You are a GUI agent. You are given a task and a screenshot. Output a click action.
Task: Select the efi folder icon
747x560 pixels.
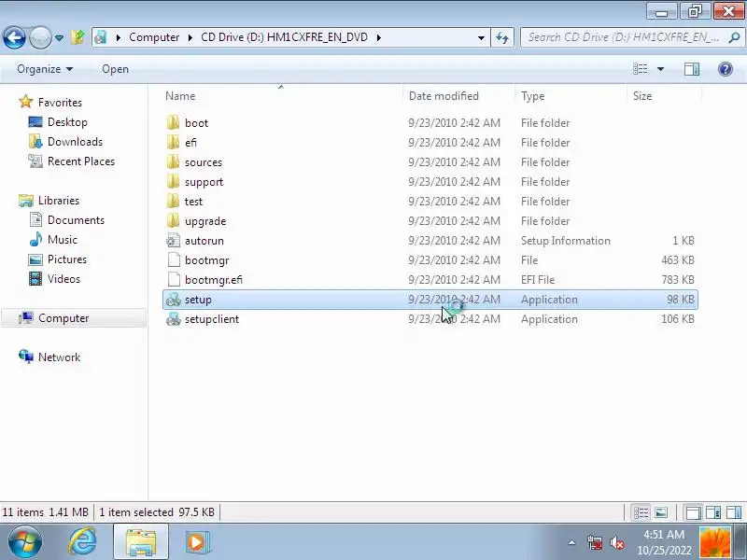point(174,142)
